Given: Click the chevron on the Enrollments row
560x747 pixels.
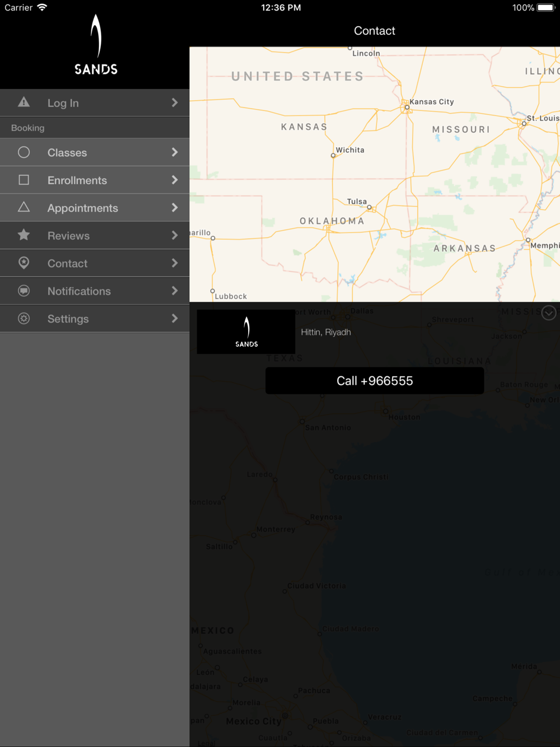Looking at the screenshot, I should [x=175, y=180].
